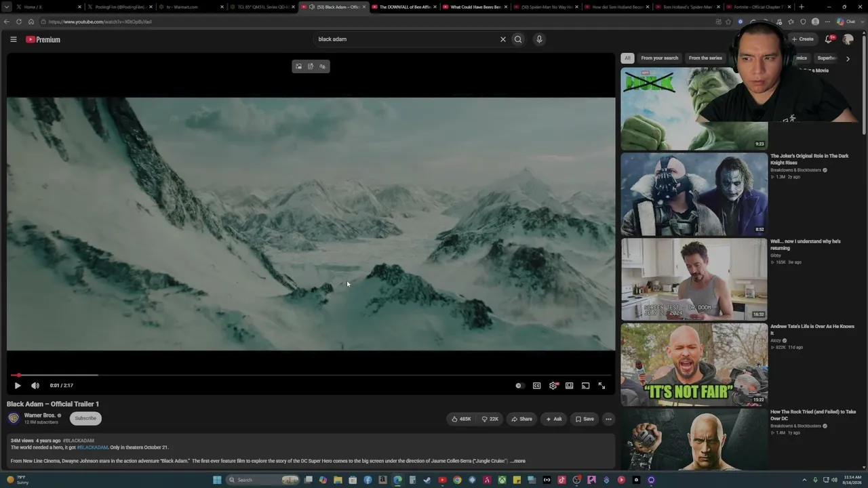868x488 pixels.
Task: Open the browser tab list dropdown
Action: coord(6,7)
